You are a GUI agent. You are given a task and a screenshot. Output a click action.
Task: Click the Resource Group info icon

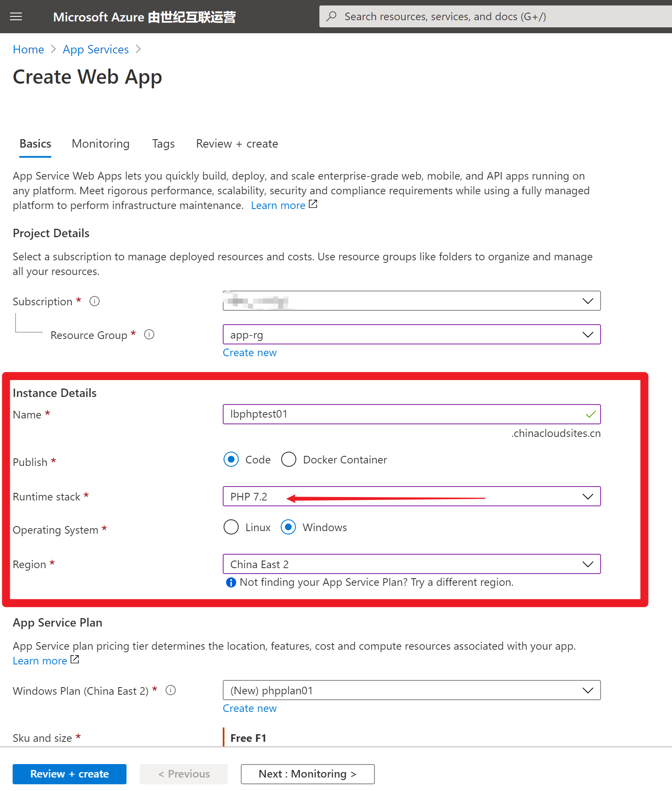coord(149,334)
